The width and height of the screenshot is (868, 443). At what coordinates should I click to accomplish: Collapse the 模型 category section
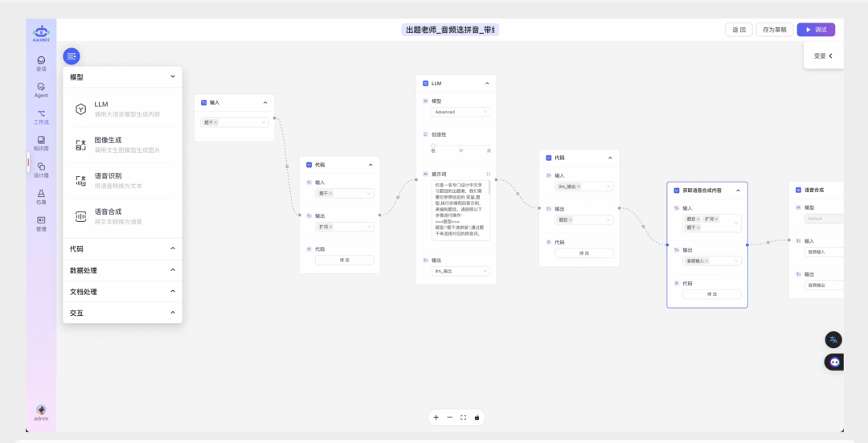click(x=122, y=77)
